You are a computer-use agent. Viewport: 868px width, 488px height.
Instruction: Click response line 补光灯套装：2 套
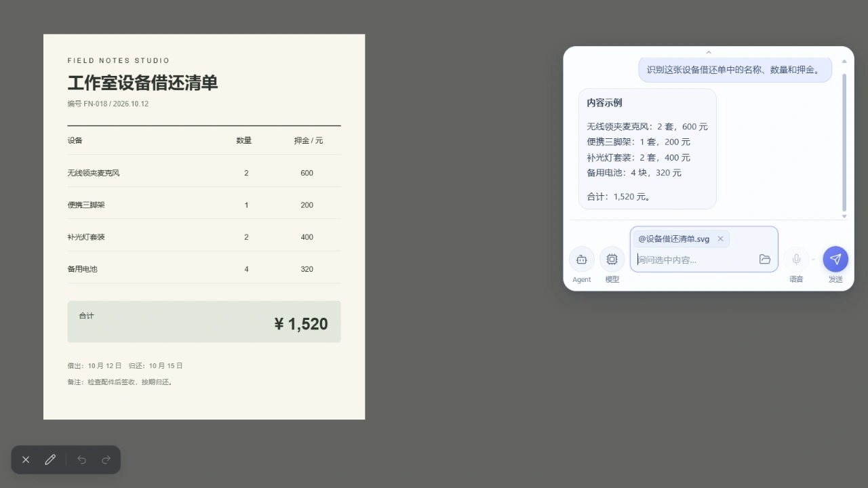(x=638, y=157)
